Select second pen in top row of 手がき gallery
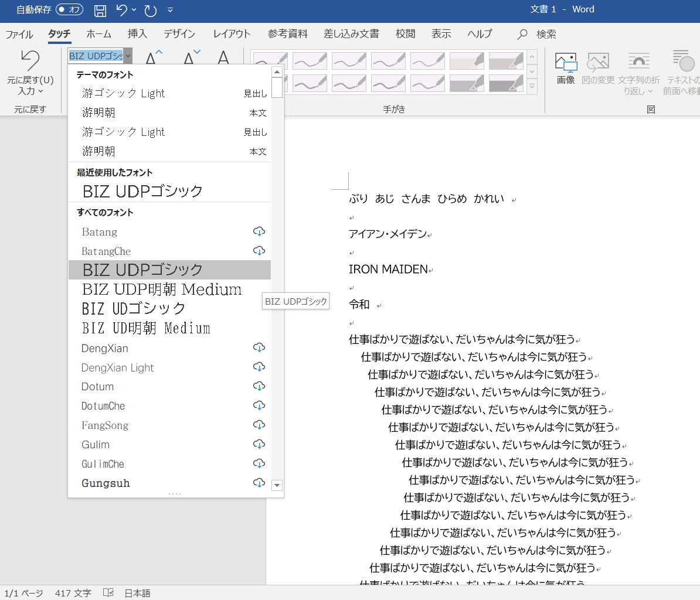The height and width of the screenshot is (600, 700). (310, 61)
